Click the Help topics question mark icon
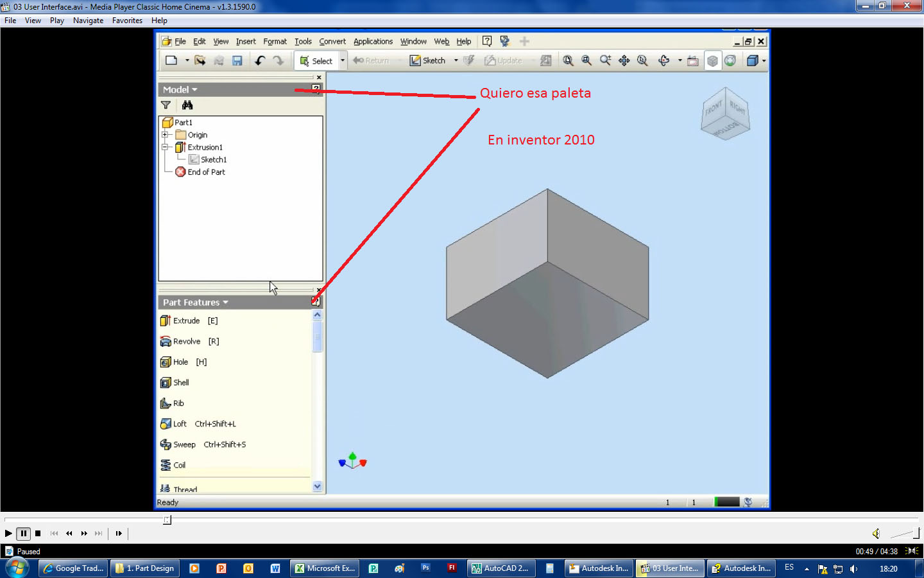This screenshot has width=924, height=578. tap(487, 41)
